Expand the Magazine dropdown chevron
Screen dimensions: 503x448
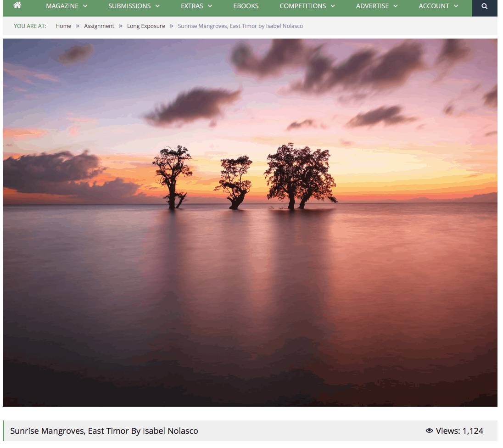[x=85, y=6]
